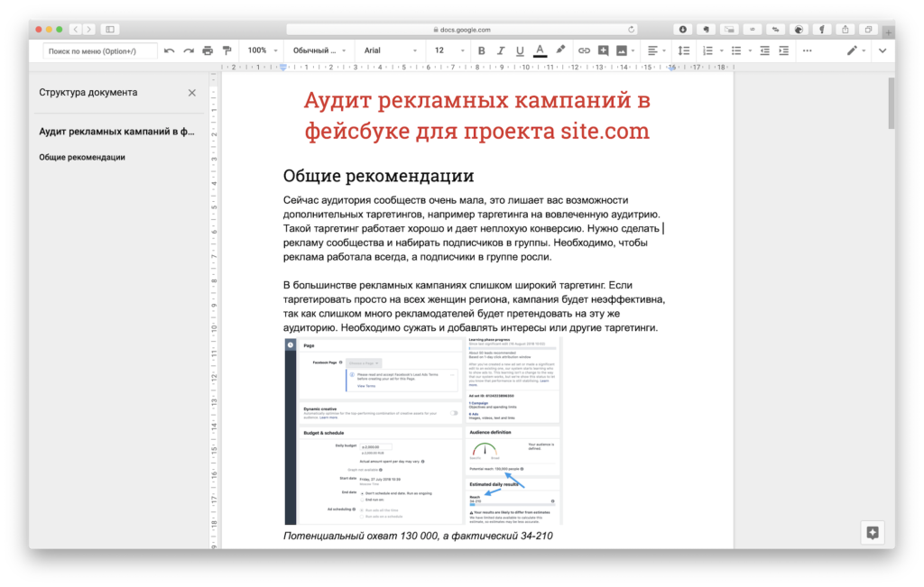This screenshot has width=924, height=587.
Task: Toggle italic formatting
Action: [x=500, y=51]
